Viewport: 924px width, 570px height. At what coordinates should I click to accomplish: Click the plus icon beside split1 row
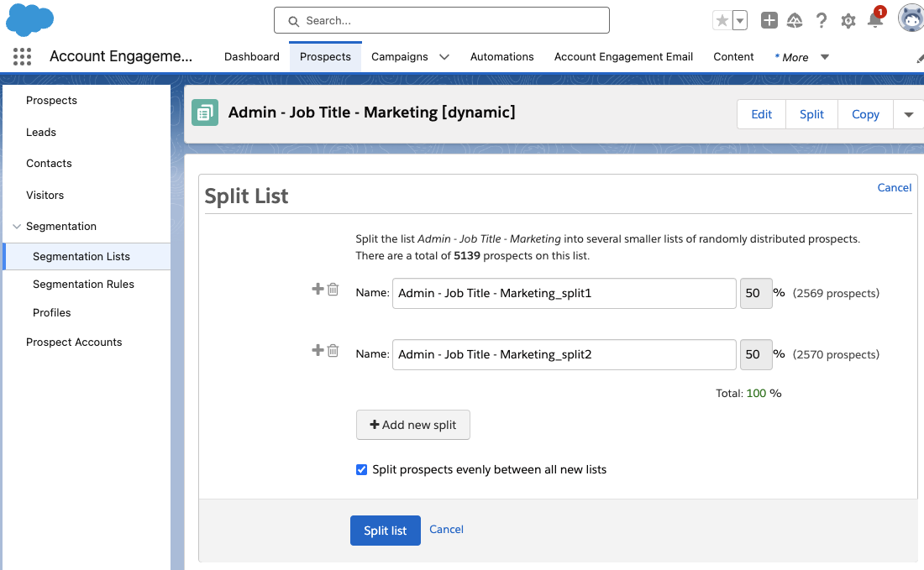tap(318, 289)
